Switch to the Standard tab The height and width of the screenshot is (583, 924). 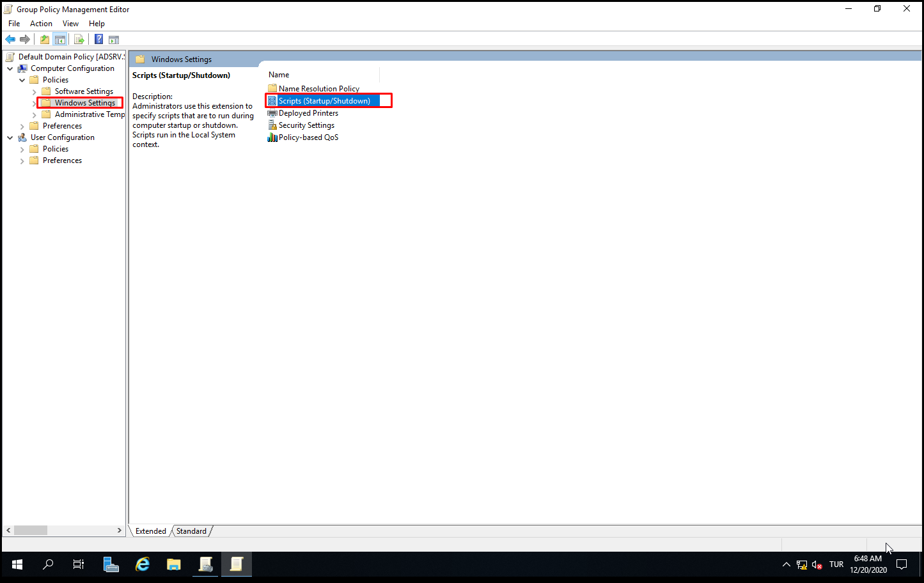coord(191,531)
